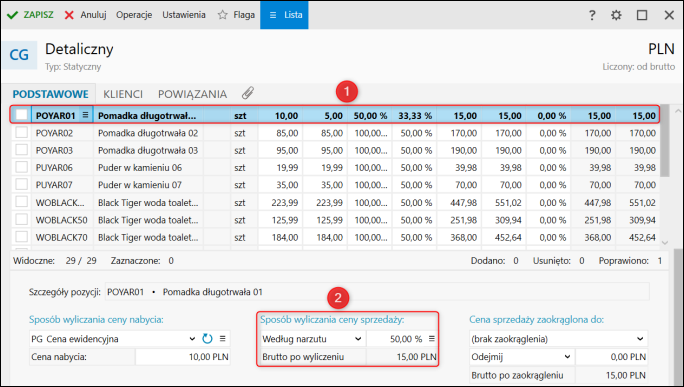Viewport: 684px width, 387px height.
Task: Click the Szczegóły pozycji field
Action: [377, 291]
